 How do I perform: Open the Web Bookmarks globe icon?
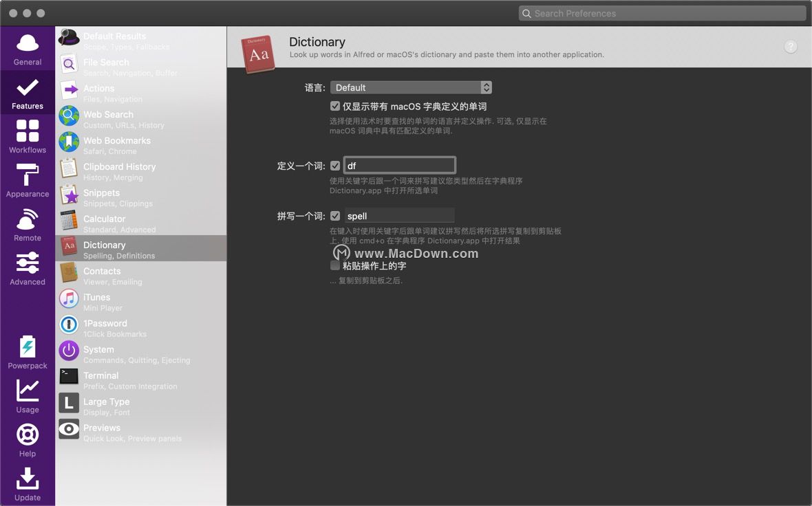point(68,142)
